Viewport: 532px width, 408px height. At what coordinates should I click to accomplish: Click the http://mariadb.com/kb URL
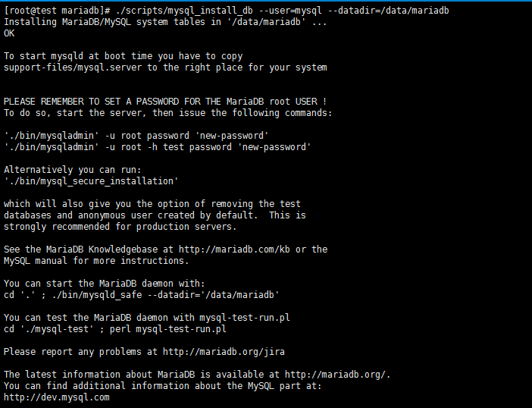click(x=234, y=250)
